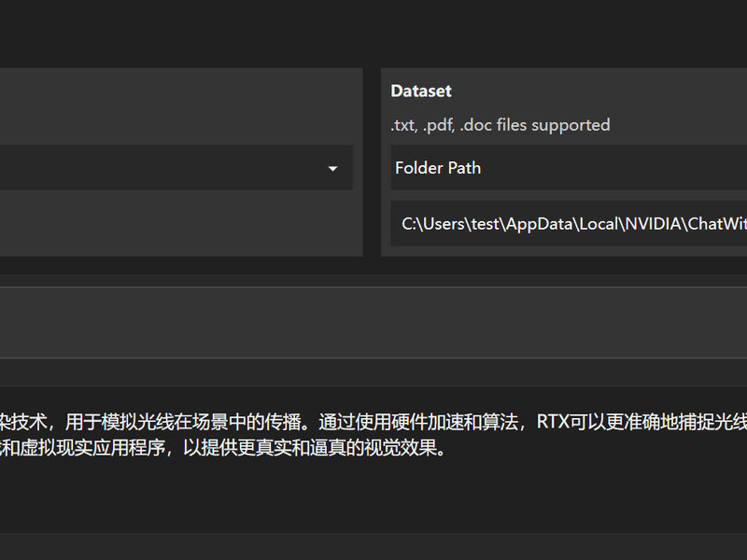The height and width of the screenshot is (560, 747).
Task: Select the Dataset section heading
Action: click(421, 91)
